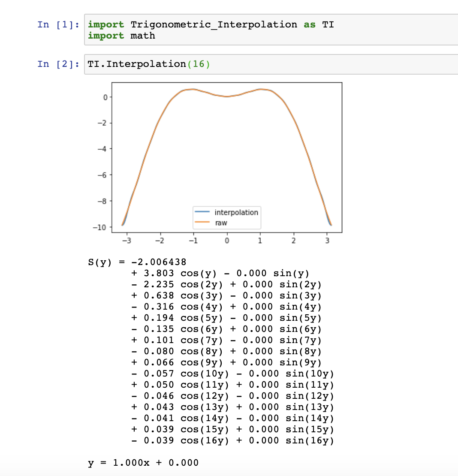Click the x-axis tick label 2
458x476 pixels.
coord(293,241)
